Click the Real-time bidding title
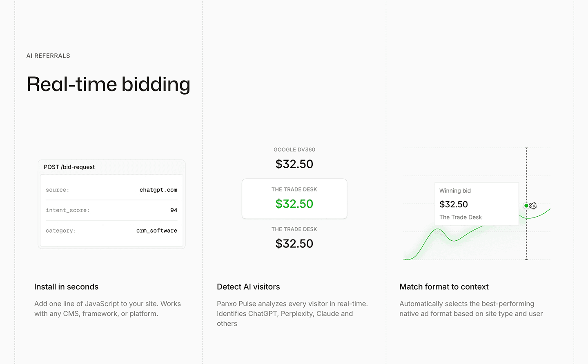Image resolution: width=588 pixels, height=364 pixels. pos(109,85)
